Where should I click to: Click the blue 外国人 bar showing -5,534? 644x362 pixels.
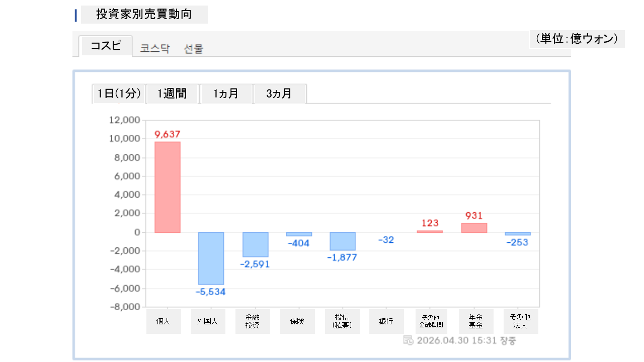coord(211,258)
